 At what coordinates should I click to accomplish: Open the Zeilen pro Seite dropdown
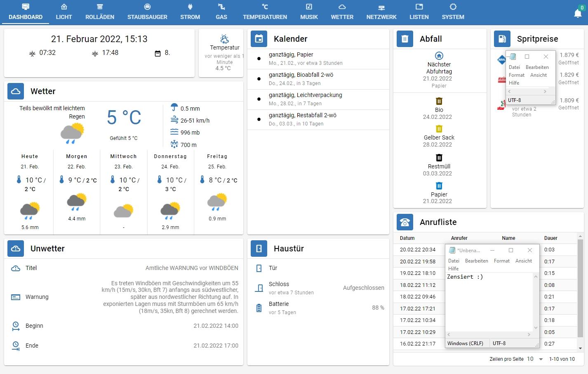(x=536, y=359)
